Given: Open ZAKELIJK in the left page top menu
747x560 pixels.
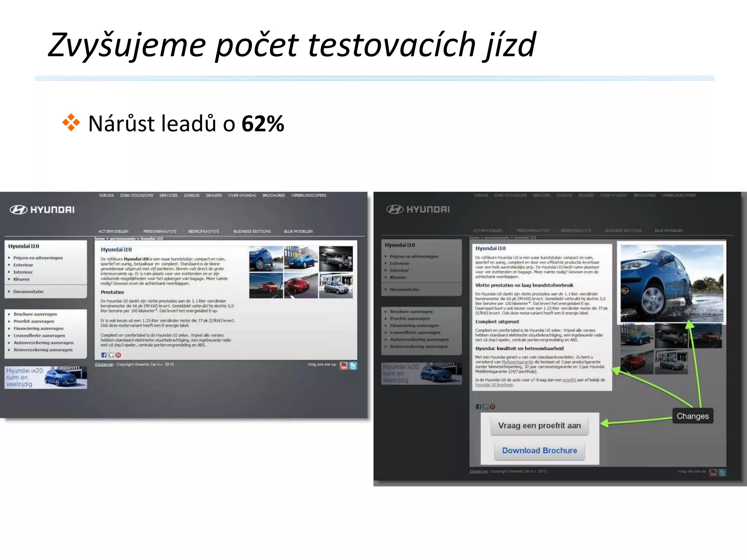Looking at the screenshot, I should click(191, 195).
